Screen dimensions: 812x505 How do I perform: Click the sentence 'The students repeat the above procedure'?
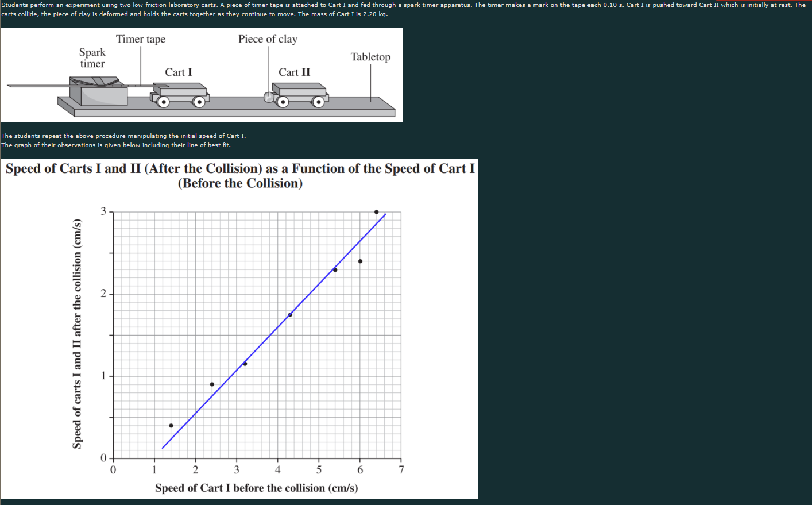[x=123, y=136]
